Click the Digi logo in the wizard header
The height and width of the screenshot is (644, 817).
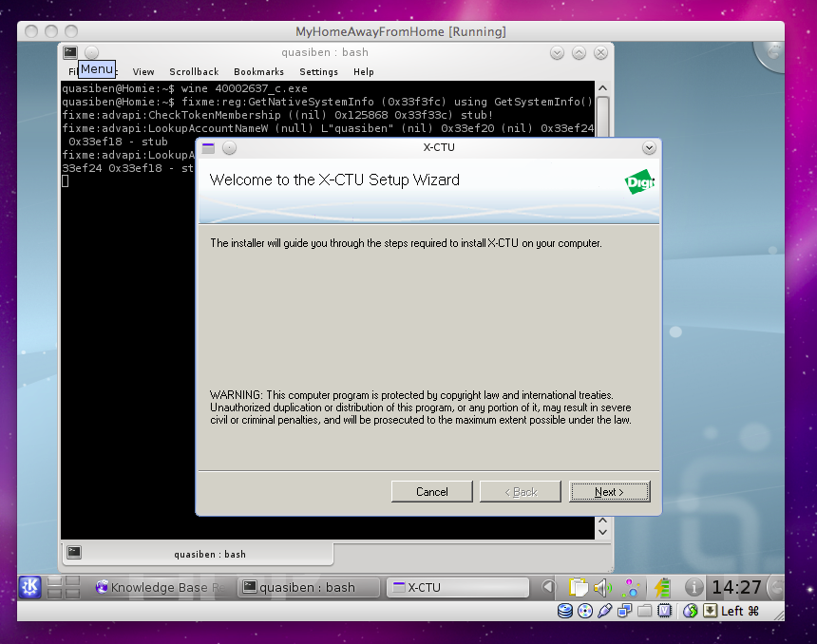click(x=639, y=181)
